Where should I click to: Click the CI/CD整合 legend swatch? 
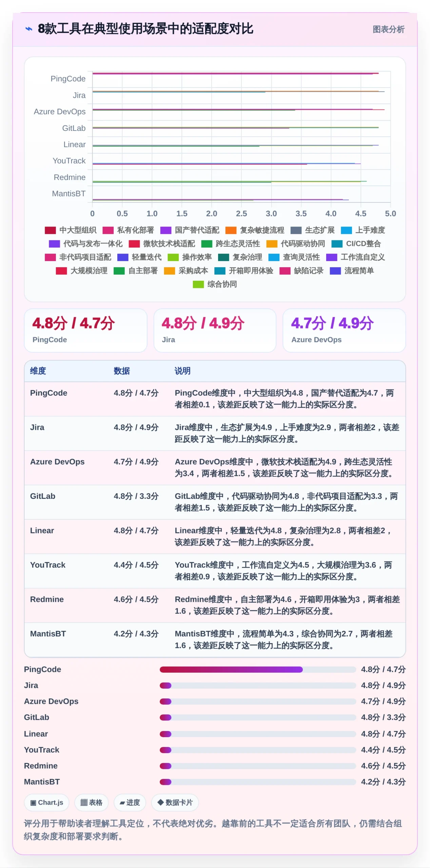(337, 244)
